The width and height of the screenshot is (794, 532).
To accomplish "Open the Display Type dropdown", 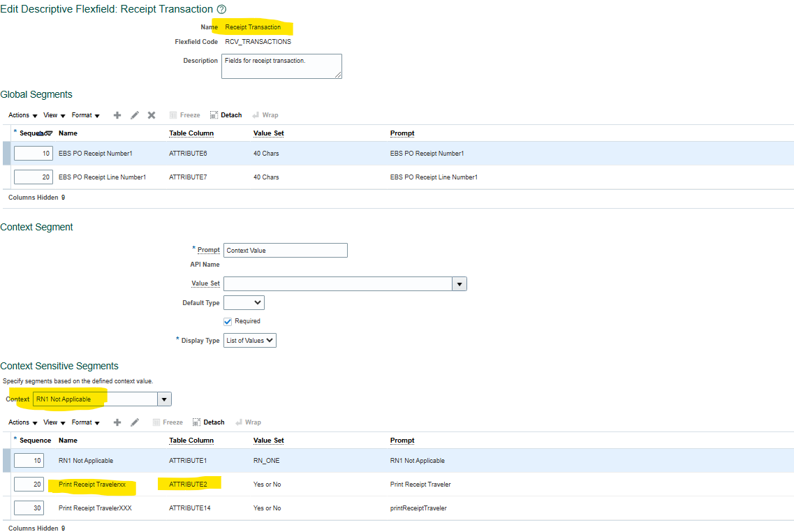I will [x=249, y=341].
